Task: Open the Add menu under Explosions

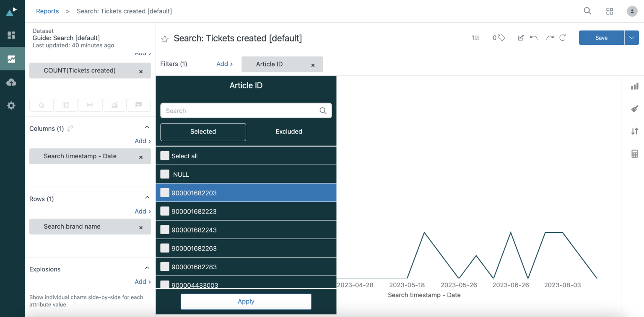Action: tap(143, 282)
